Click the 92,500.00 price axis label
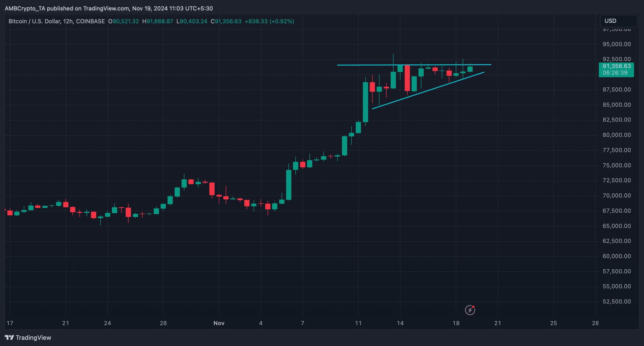Screen dimensions: 644x346 tap(617, 59)
